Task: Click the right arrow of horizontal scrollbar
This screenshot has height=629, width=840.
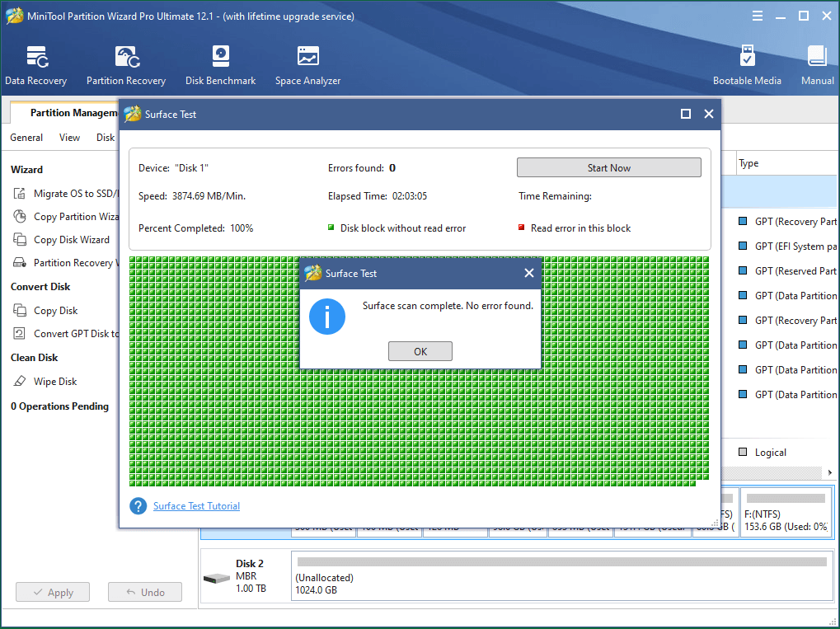Action: coord(830,472)
